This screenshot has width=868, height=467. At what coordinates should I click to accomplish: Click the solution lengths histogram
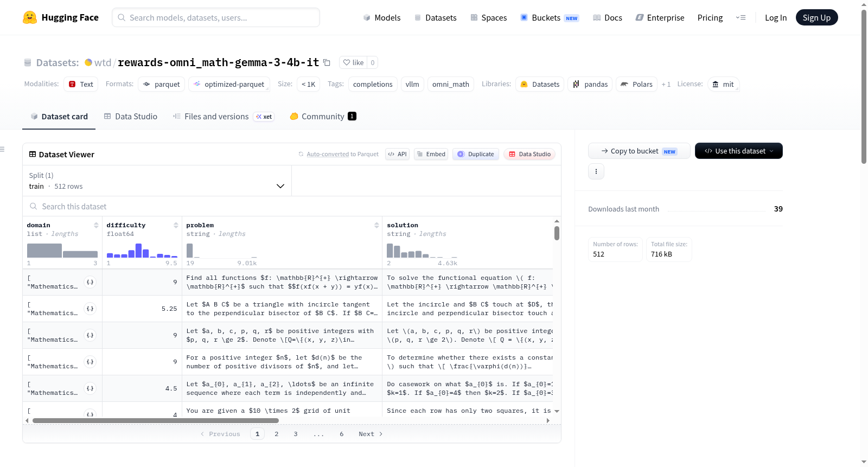(x=422, y=250)
